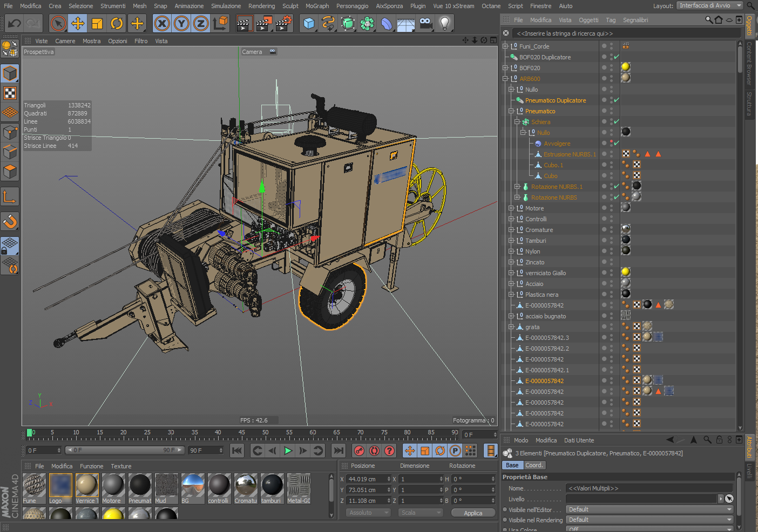758x532 pixels.
Task: Switch to the Coord. tab
Action: pyautogui.click(x=533, y=465)
